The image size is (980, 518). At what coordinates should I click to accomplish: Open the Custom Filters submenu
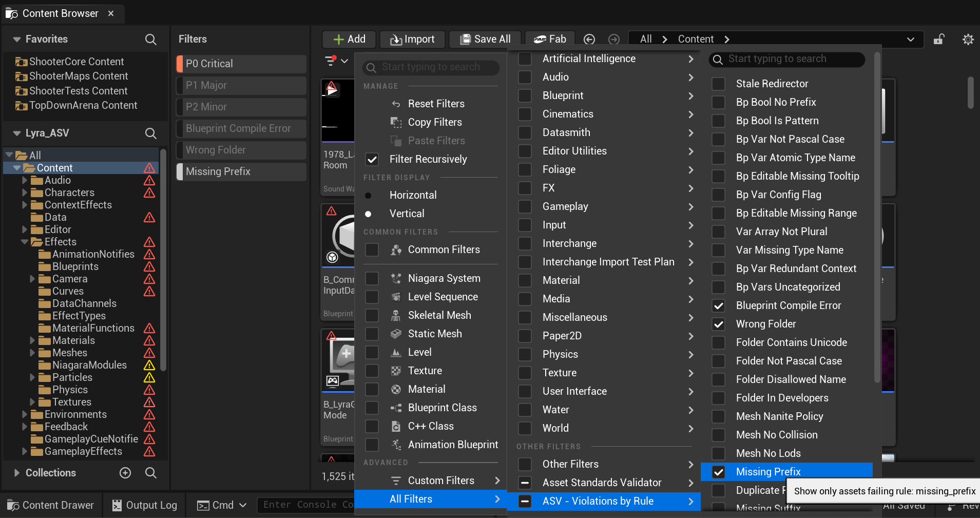tap(431, 481)
